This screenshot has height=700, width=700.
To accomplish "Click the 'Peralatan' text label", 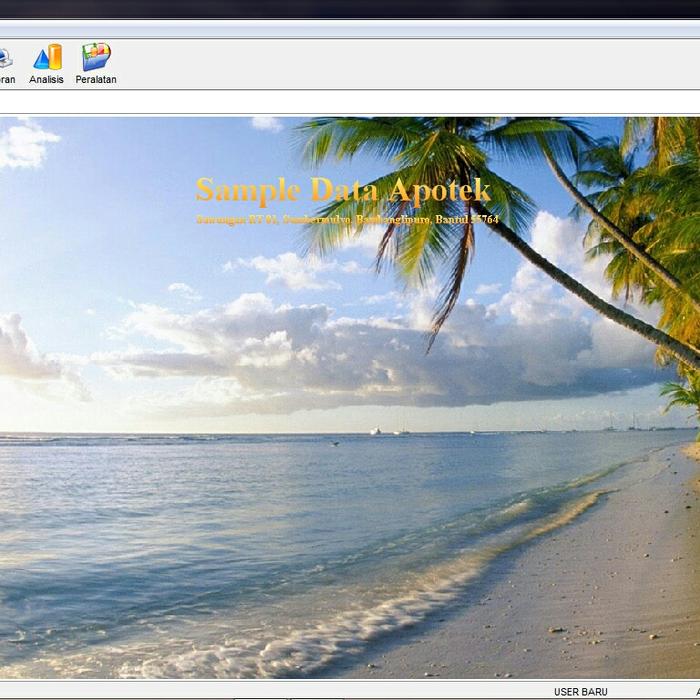I will (96, 80).
